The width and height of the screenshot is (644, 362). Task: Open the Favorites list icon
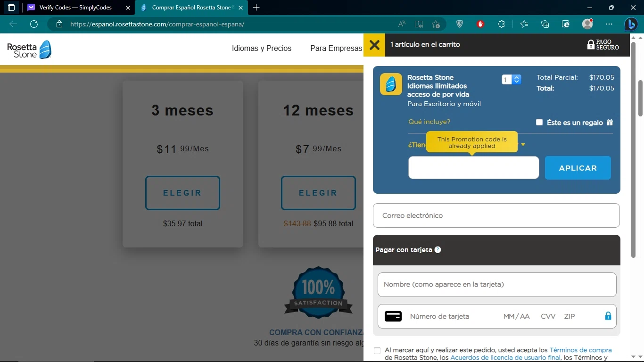524,24
